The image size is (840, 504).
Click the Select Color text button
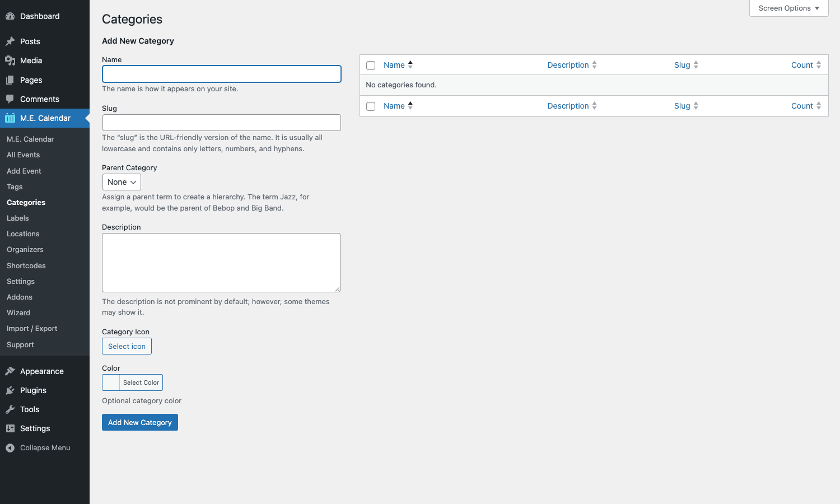141,382
